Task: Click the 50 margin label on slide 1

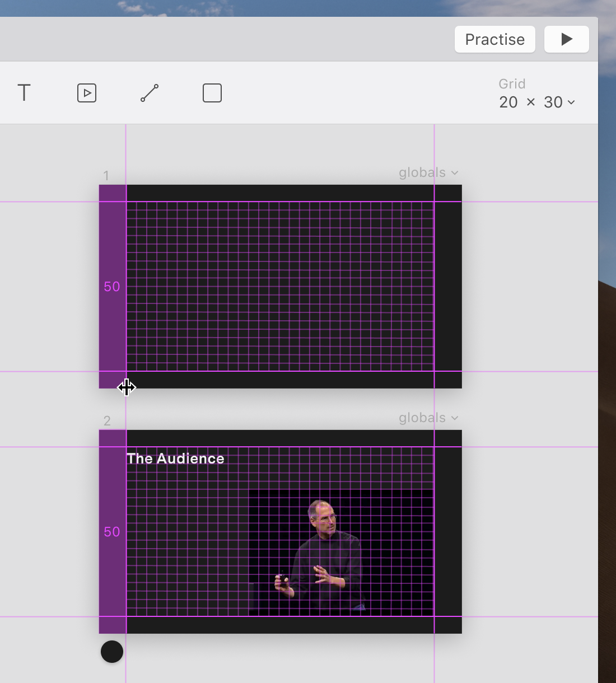Action: pos(112,287)
